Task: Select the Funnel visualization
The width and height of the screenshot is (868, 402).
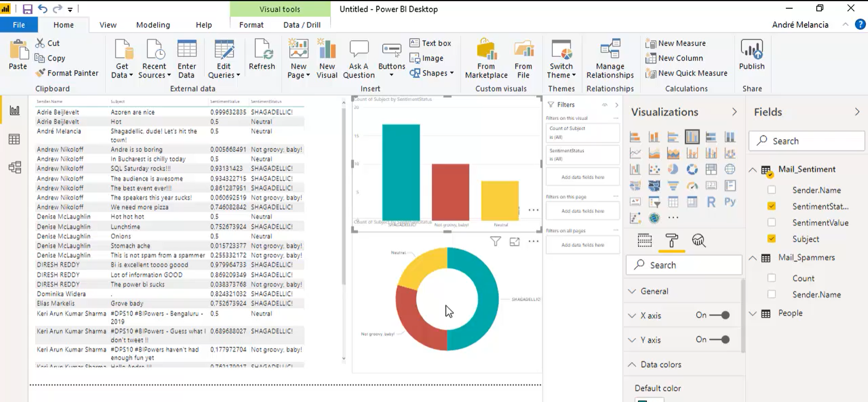Action: point(673,185)
